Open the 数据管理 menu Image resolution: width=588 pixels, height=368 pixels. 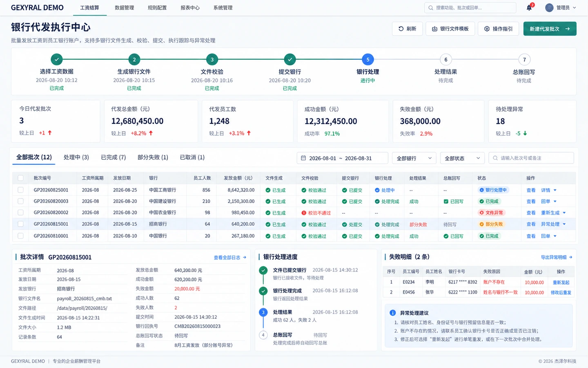point(124,8)
